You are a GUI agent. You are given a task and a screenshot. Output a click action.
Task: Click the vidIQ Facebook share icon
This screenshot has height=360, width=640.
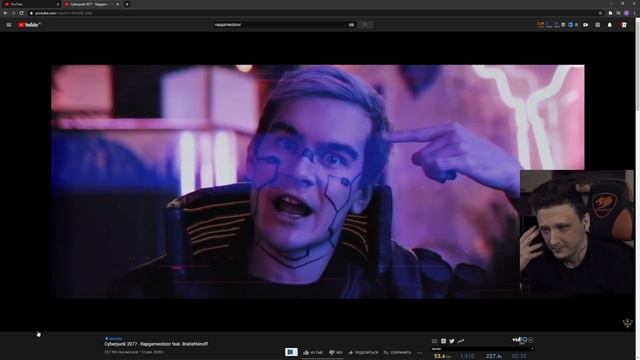[x=443, y=341]
